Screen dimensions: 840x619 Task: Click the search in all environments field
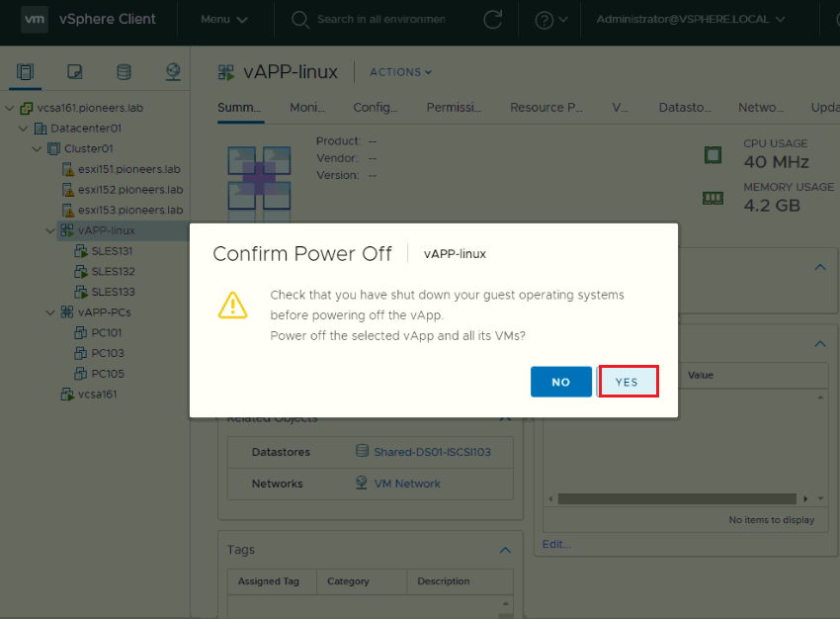pos(380,20)
